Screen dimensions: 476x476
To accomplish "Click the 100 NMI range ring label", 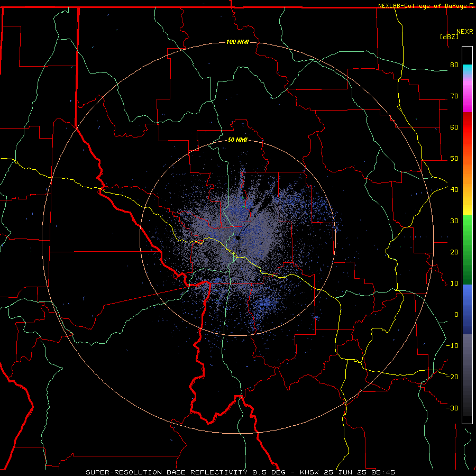I will tap(237, 42).
